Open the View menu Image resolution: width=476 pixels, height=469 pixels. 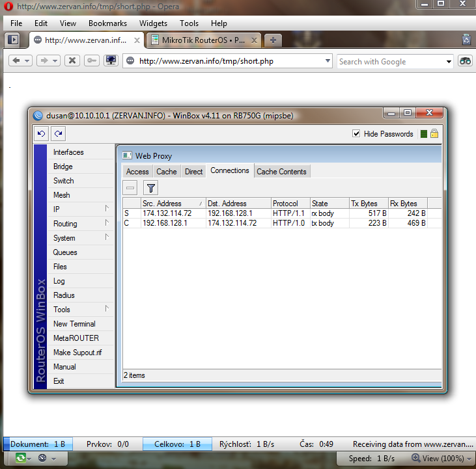(x=68, y=23)
